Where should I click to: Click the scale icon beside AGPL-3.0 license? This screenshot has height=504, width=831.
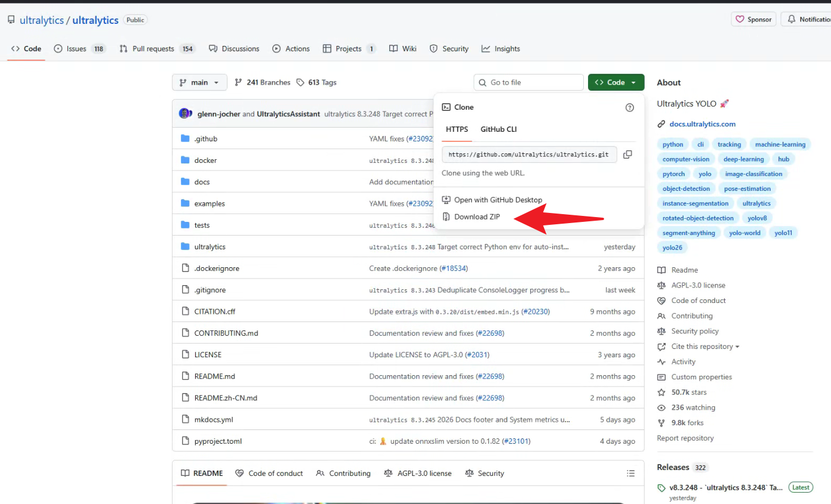pos(661,286)
